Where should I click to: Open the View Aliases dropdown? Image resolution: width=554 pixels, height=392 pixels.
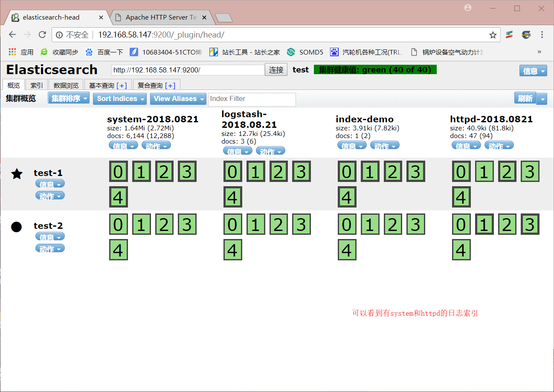[178, 98]
